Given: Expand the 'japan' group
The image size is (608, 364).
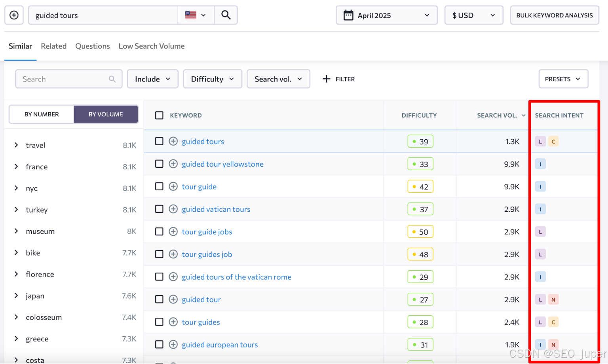Looking at the screenshot, I should pyautogui.click(x=16, y=295).
